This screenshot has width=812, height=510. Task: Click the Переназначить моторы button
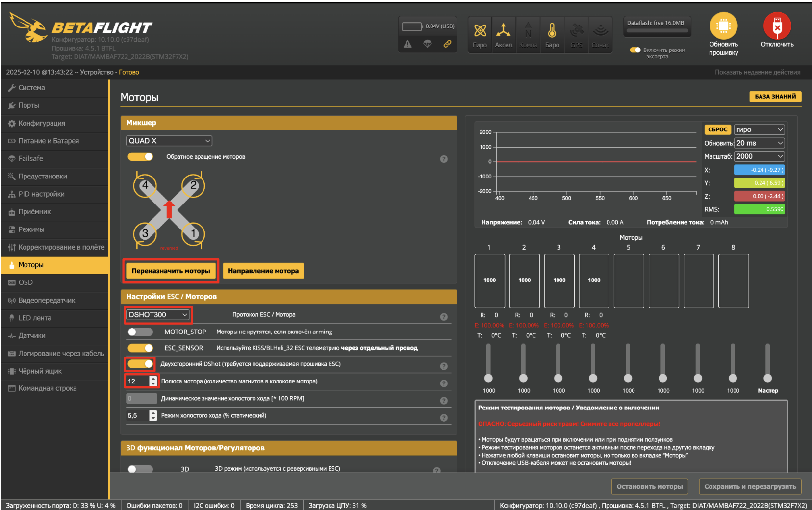(171, 271)
